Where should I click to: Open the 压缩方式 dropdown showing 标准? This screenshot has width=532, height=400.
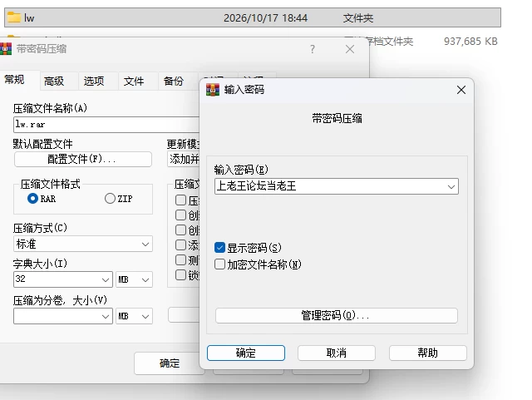(x=83, y=244)
